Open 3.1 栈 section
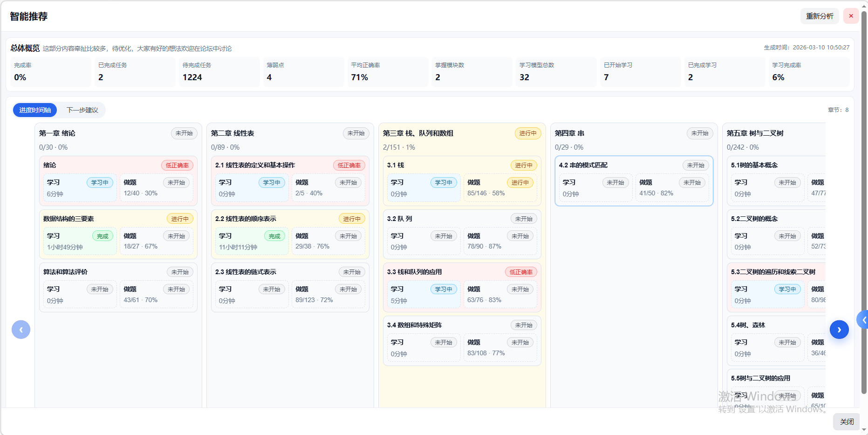This screenshot has width=868, height=435. click(x=462, y=181)
